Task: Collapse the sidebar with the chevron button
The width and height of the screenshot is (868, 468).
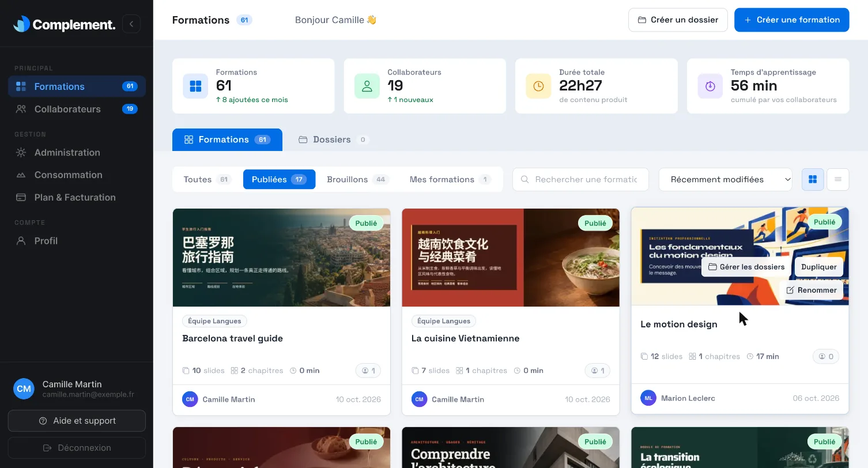Action: [131, 24]
